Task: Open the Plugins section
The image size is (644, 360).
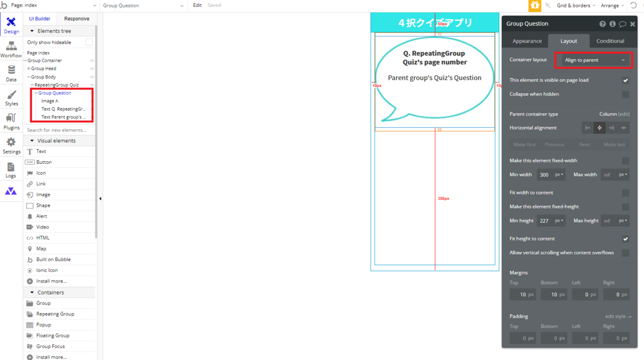Action: click(x=11, y=122)
